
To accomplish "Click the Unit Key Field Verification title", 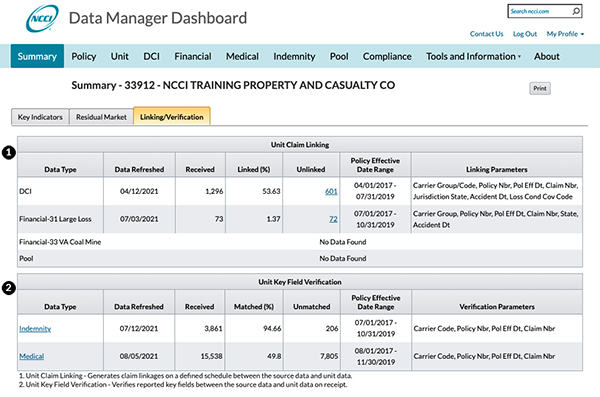I will (300, 282).
